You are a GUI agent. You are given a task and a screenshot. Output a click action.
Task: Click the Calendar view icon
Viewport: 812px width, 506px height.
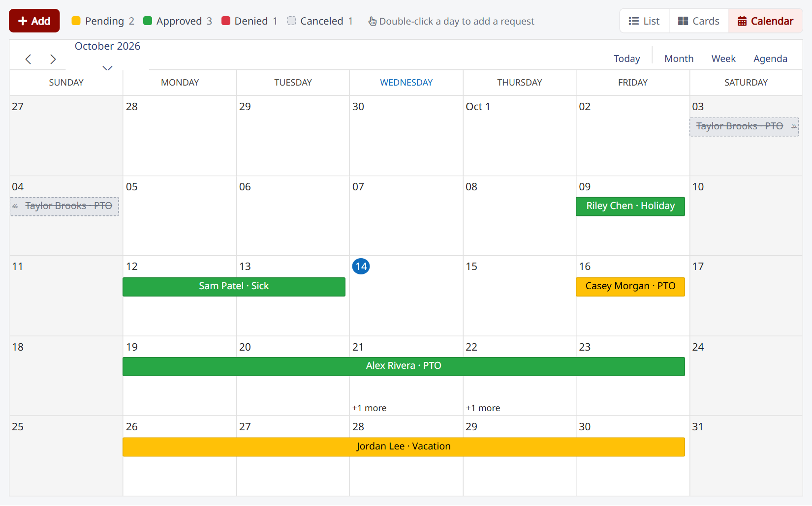742,21
